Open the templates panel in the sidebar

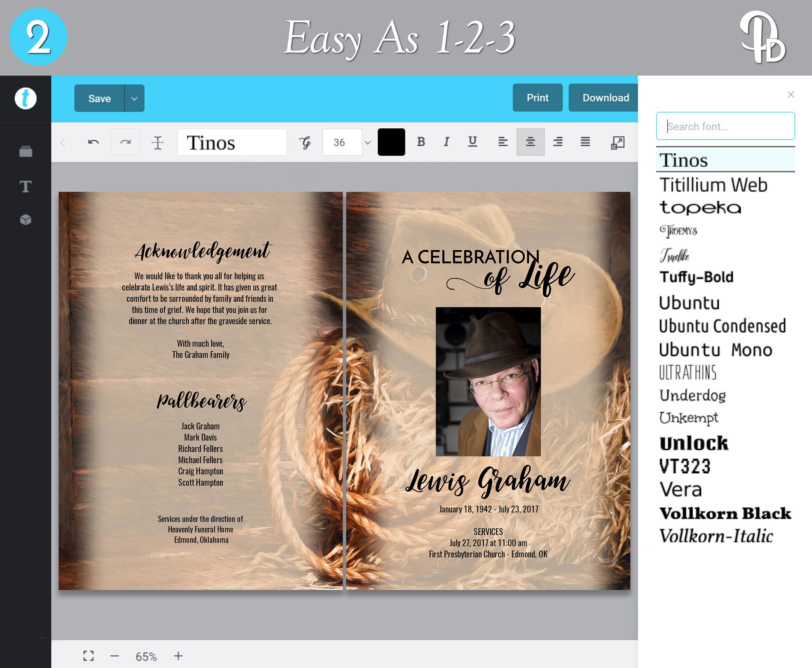pos(25,151)
